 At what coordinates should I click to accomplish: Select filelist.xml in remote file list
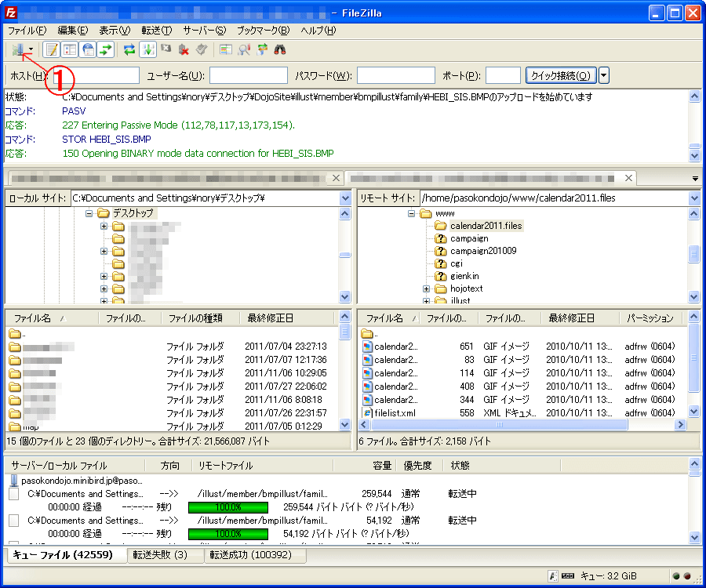[x=395, y=413]
